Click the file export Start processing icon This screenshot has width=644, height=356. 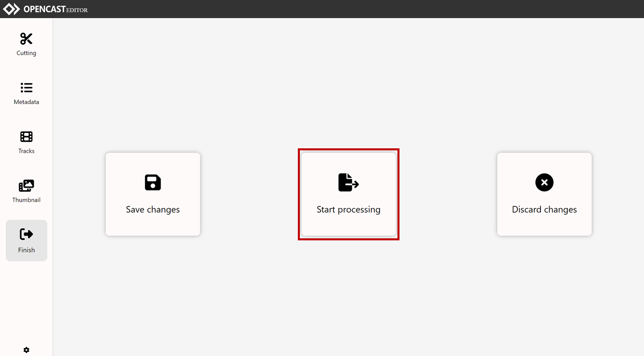click(348, 182)
